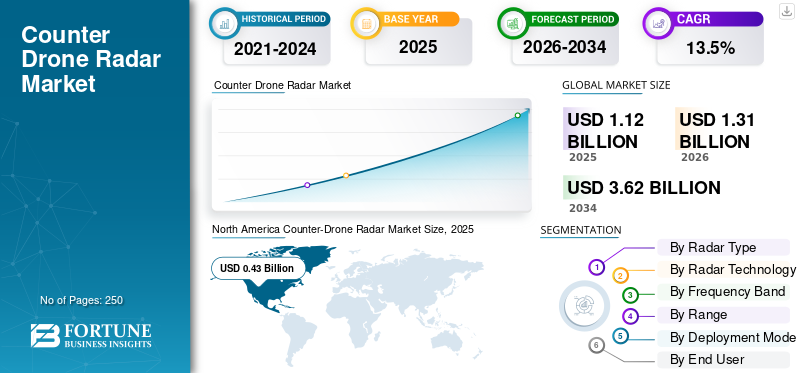Click the download icon in top corner

786,11
